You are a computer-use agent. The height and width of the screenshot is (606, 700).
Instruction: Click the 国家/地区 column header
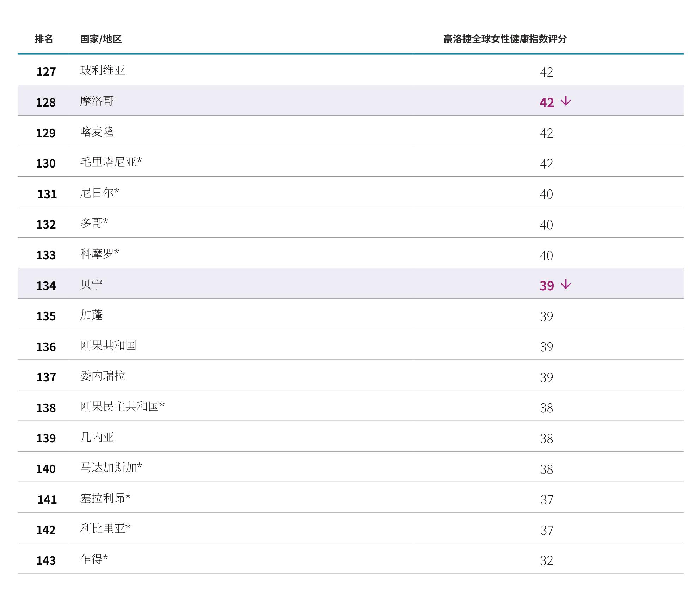[x=101, y=39]
